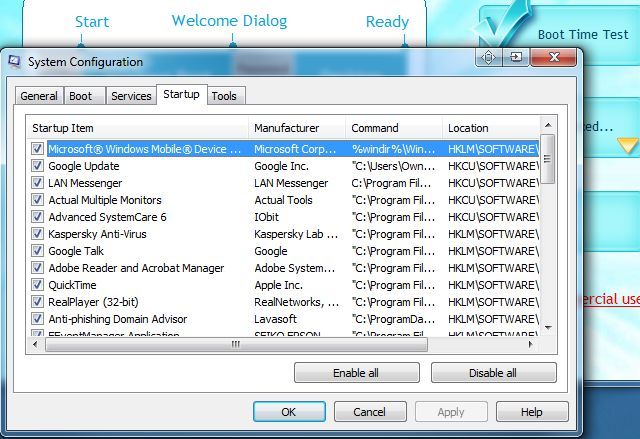Uncheck Adobe Reader and Acrobat Manager checkbox
This screenshot has width=640, height=439.
37,268
